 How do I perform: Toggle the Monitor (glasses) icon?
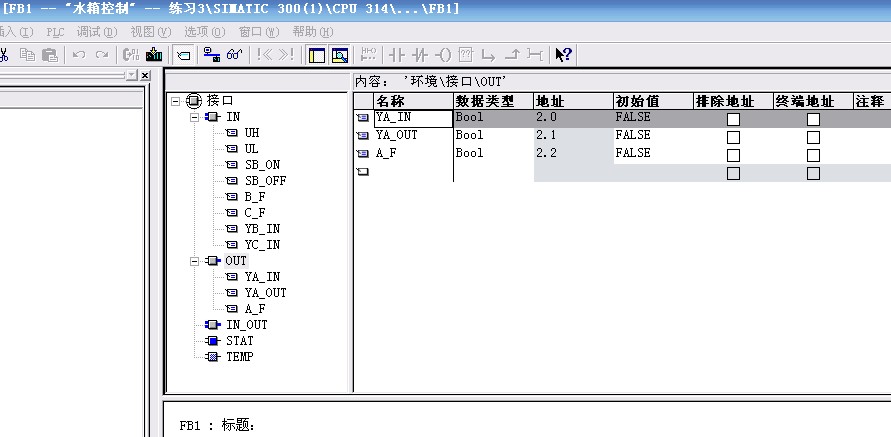(235, 54)
